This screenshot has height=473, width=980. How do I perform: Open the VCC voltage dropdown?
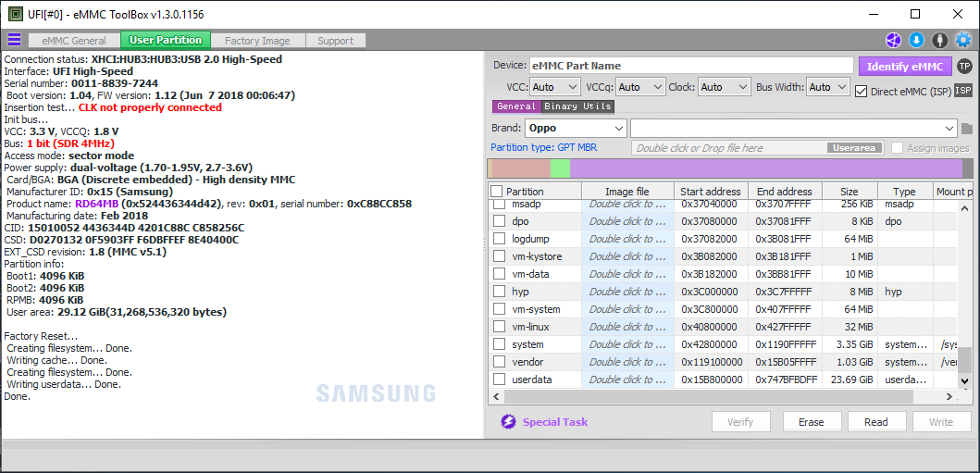(x=555, y=87)
